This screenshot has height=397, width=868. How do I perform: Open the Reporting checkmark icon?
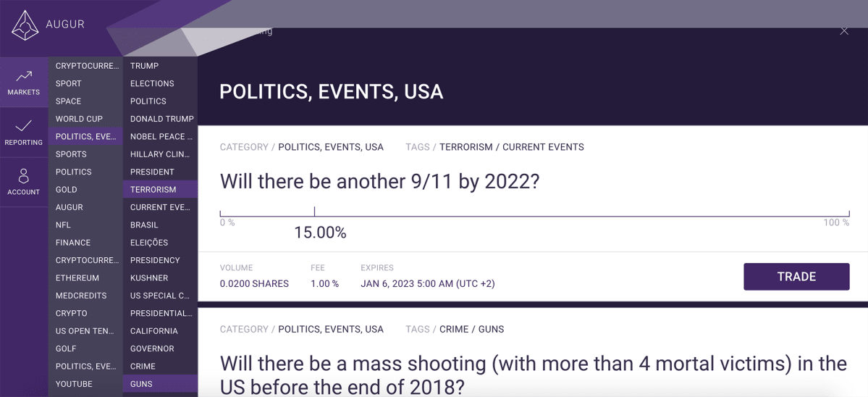pyautogui.click(x=24, y=125)
